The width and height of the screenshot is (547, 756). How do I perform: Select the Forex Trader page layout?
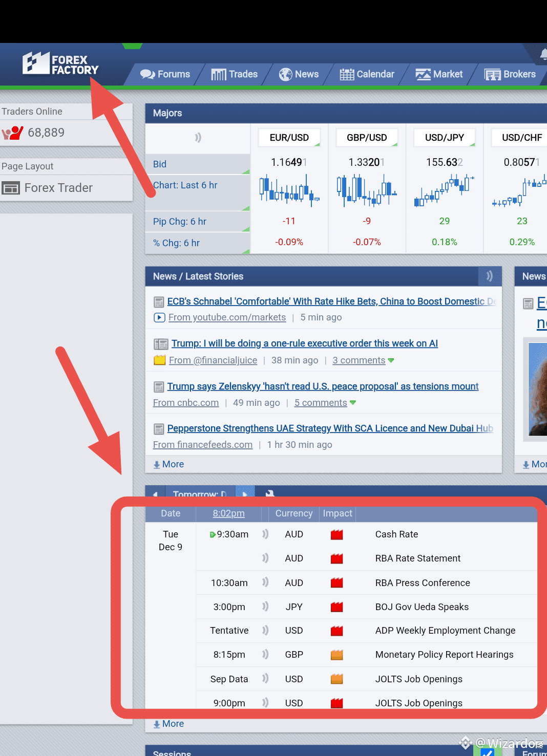[x=58, y=188]
